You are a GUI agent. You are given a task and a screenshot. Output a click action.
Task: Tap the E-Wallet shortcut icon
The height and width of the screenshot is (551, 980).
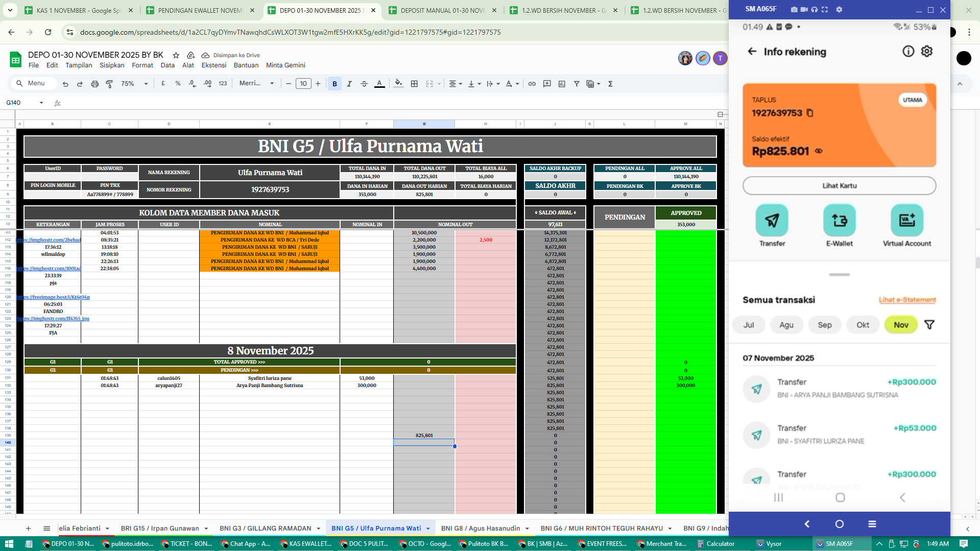click(x=839, y=221)
